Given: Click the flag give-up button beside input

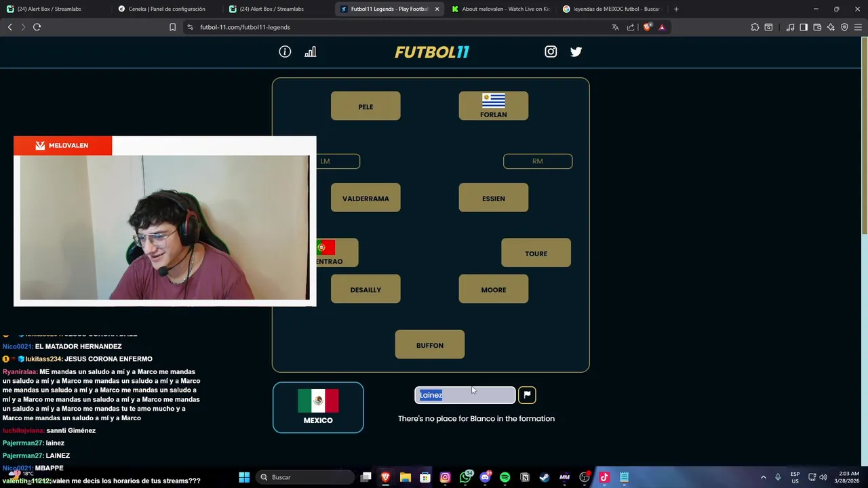Looking at the screenshot, I should 527,394.
